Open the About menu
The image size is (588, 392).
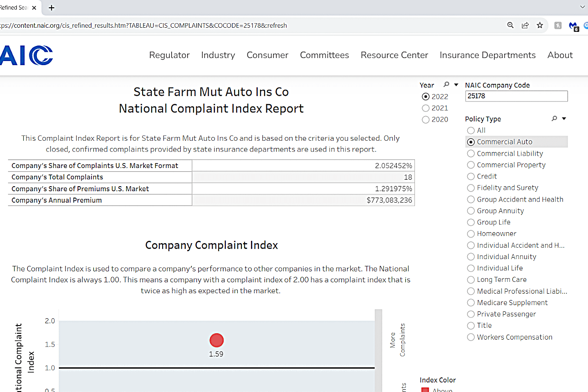(x=560, y=55)
